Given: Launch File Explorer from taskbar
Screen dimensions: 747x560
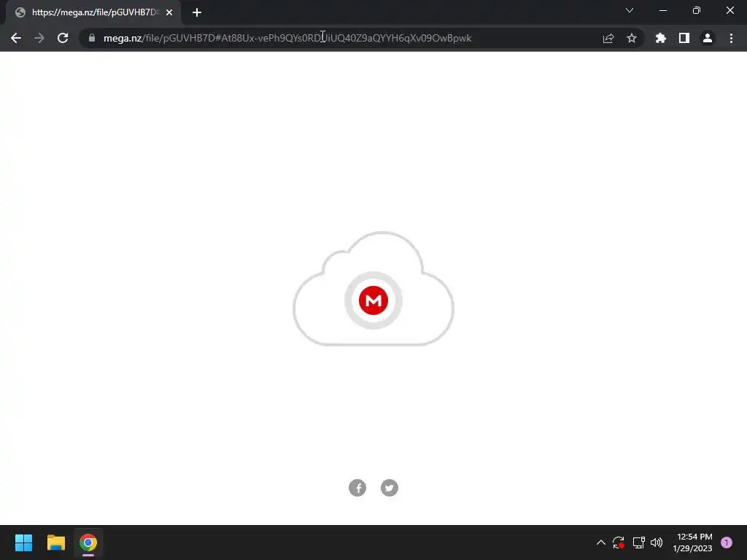Looking at the screenshot, I should [x=55, y=542].
